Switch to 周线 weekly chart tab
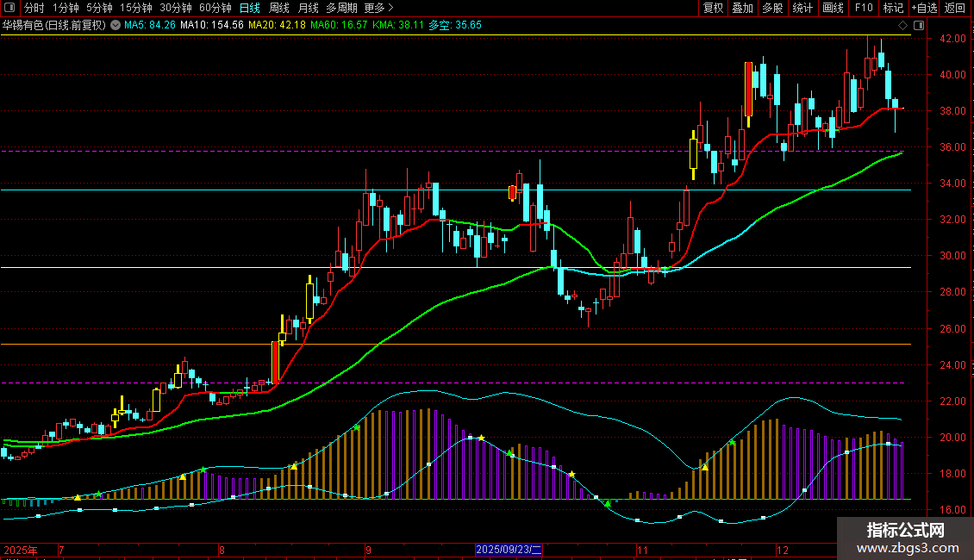The image size is (974, 560). click(279, 8)
